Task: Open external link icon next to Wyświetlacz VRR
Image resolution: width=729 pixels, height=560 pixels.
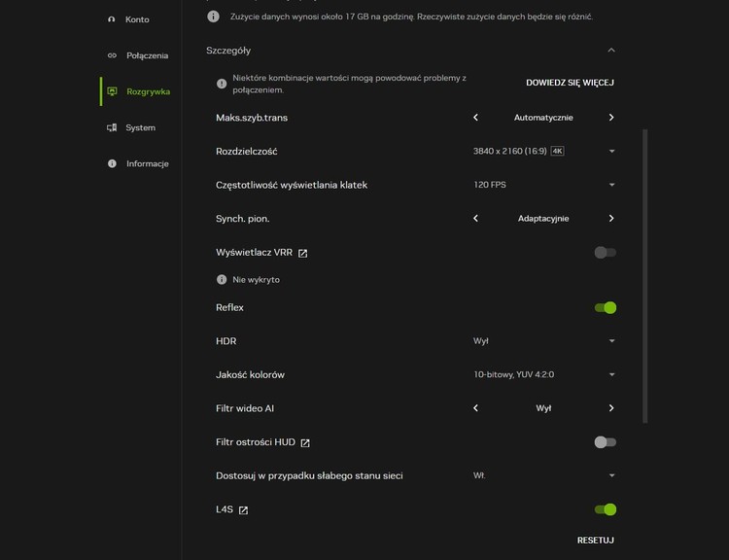Action: [303, 253]
